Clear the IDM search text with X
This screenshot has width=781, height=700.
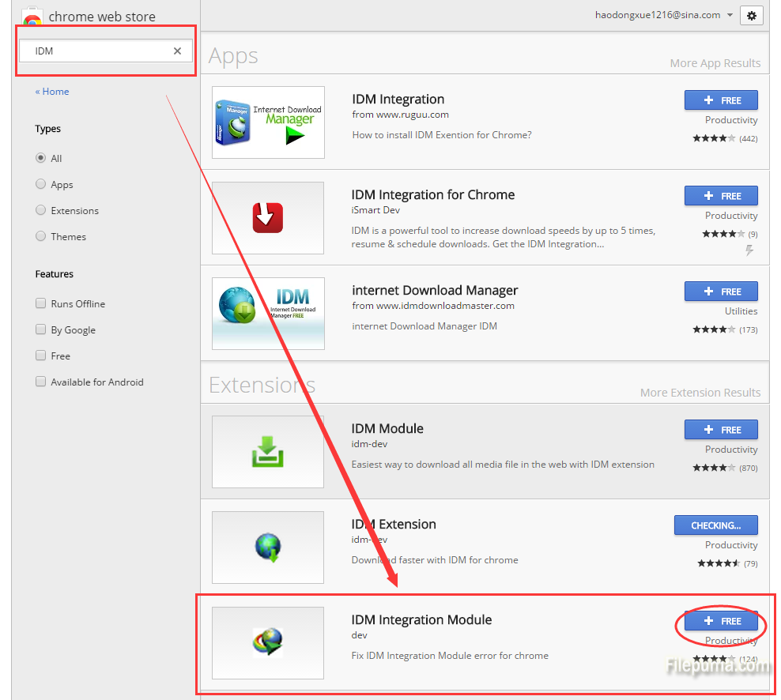tap(177, 51)
